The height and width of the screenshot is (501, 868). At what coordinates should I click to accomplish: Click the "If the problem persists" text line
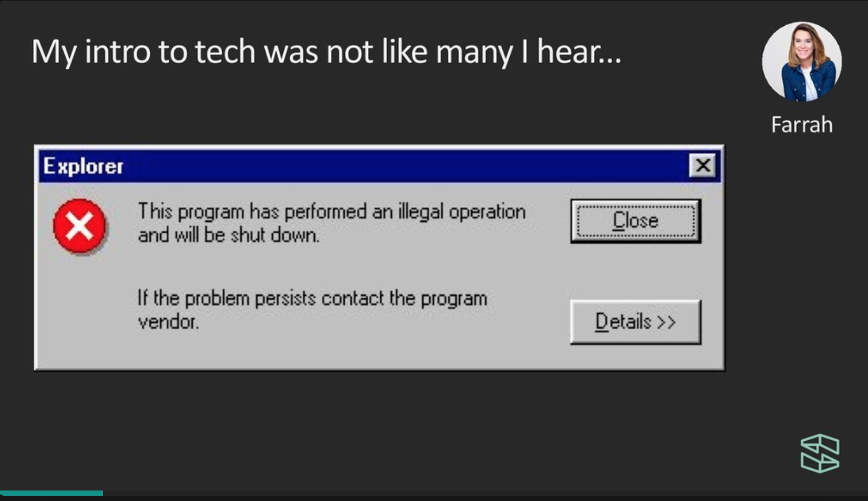pos(312,298)
